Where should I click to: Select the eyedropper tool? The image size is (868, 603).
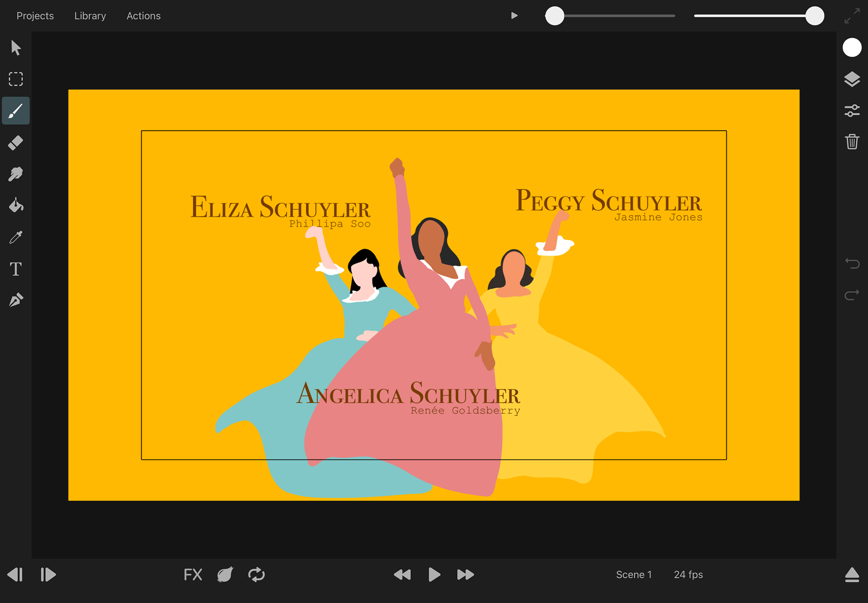[16, 237]
